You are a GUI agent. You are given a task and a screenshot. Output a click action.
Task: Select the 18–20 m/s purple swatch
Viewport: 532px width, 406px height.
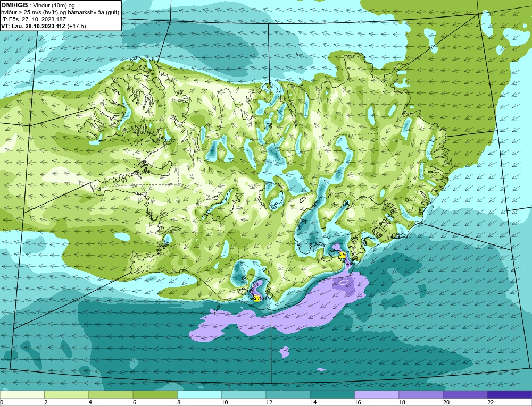pos(421,394)
